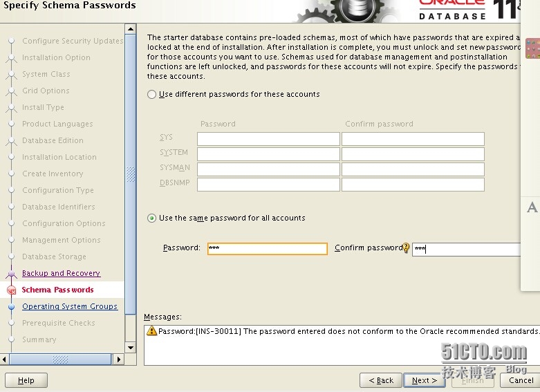This screenshot has width=540, height=392.
Task: Click the 'Password:' label
Action: [181, 248]
